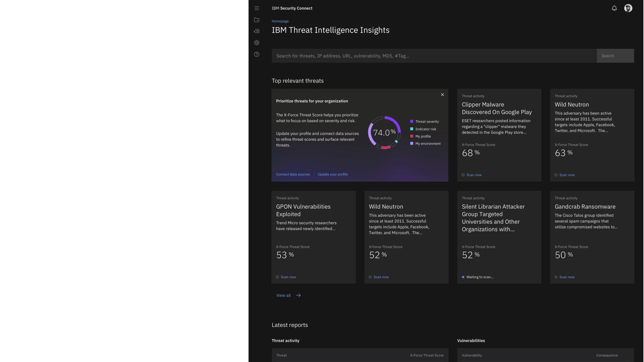
Task: Click the Consequence column header
Action: 607,355
